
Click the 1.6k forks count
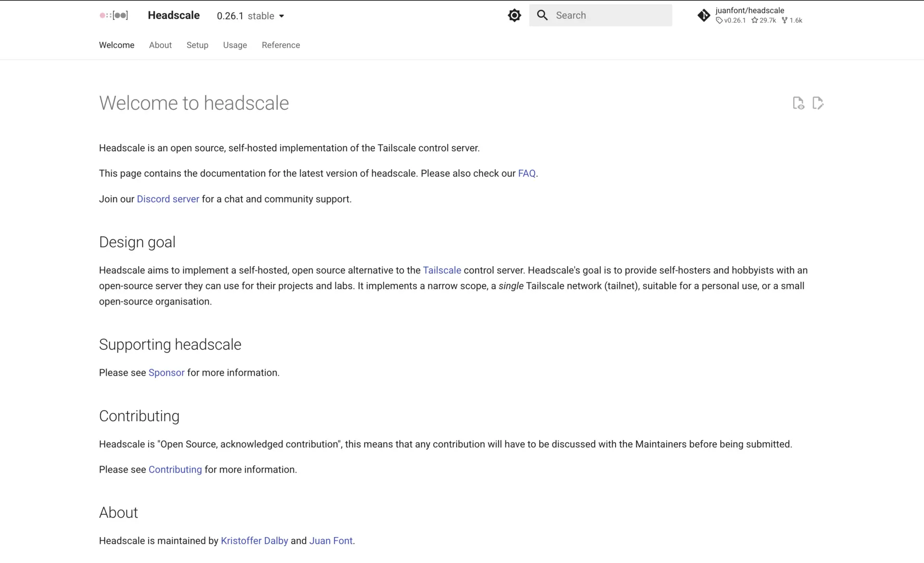(x=792, y=20)
